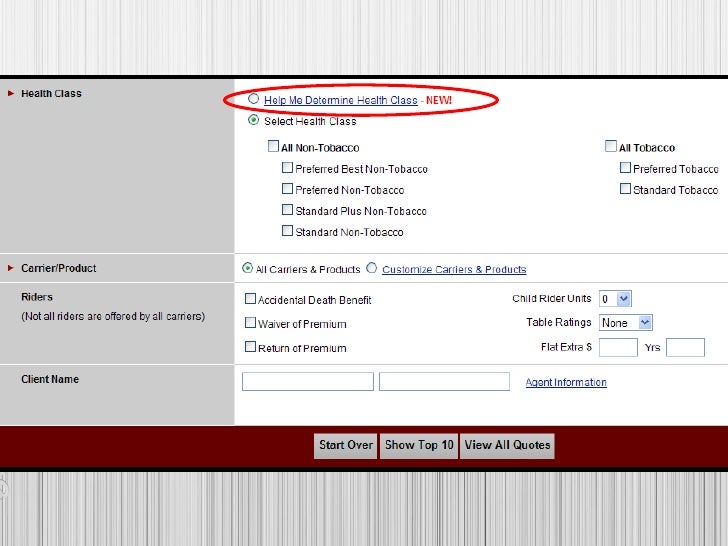Click the Show Top 10 button
Screen dimensions: 728x546
[419, 446]
